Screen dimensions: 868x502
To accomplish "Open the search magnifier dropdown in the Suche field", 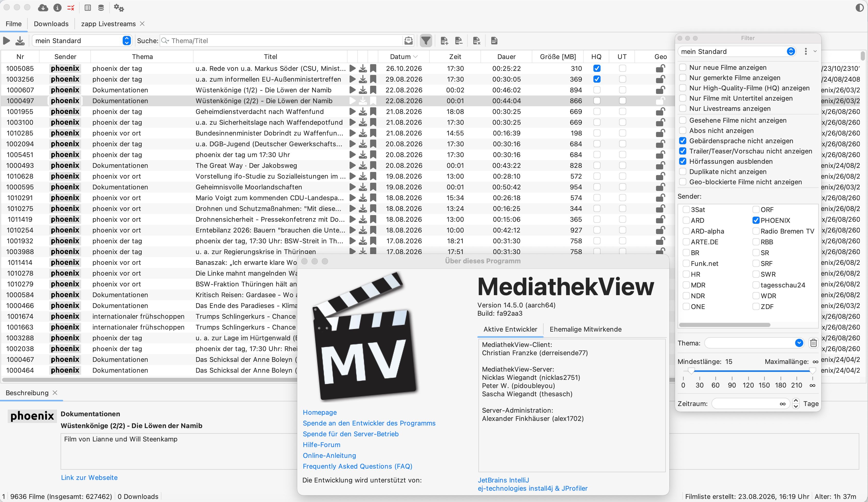I will pos(165,41).
